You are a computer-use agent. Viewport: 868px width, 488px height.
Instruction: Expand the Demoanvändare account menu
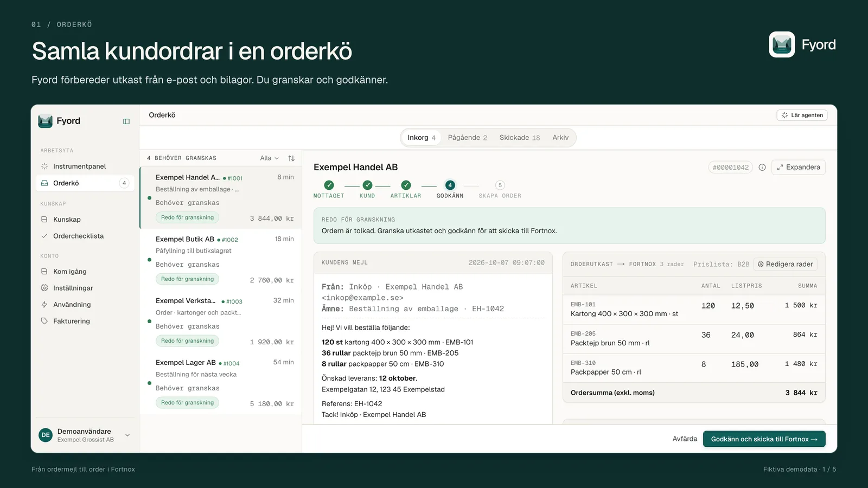[85, 435]
